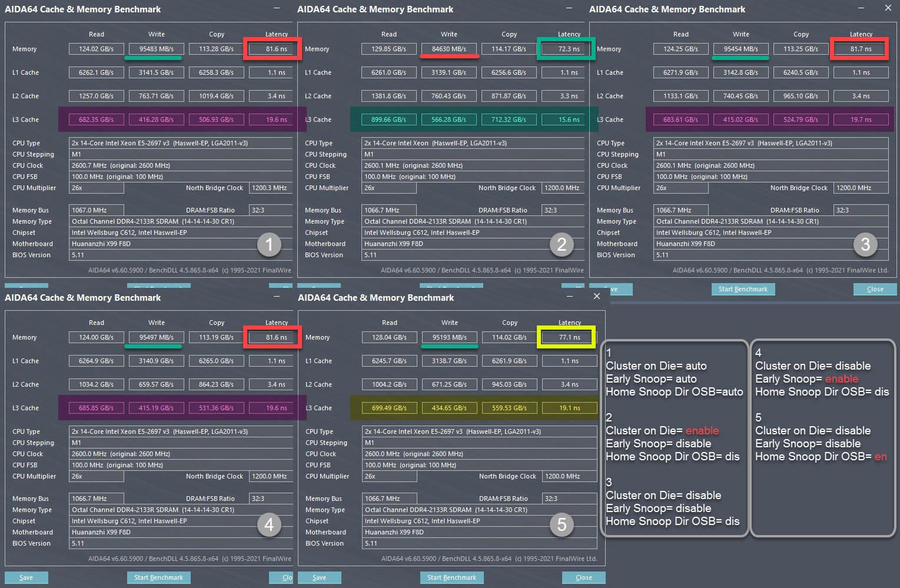Click Save in the bottom-left benchmark window
900x588 pixels.
point(26,577)
